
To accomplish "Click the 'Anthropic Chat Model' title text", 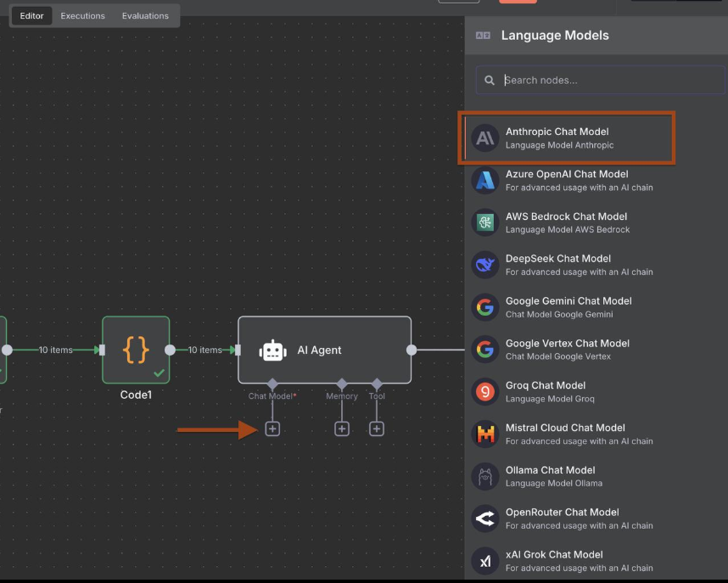I will (x=557, y=132).
